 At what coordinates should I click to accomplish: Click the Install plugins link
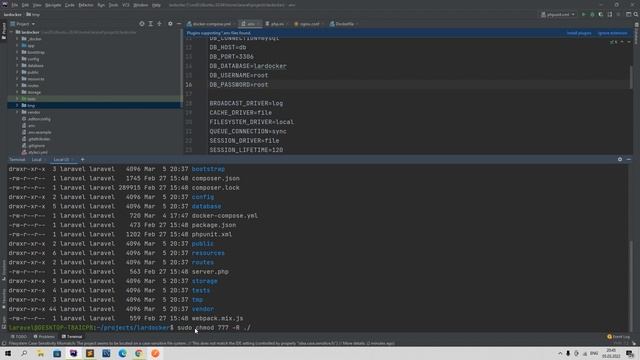click(579, 33)
